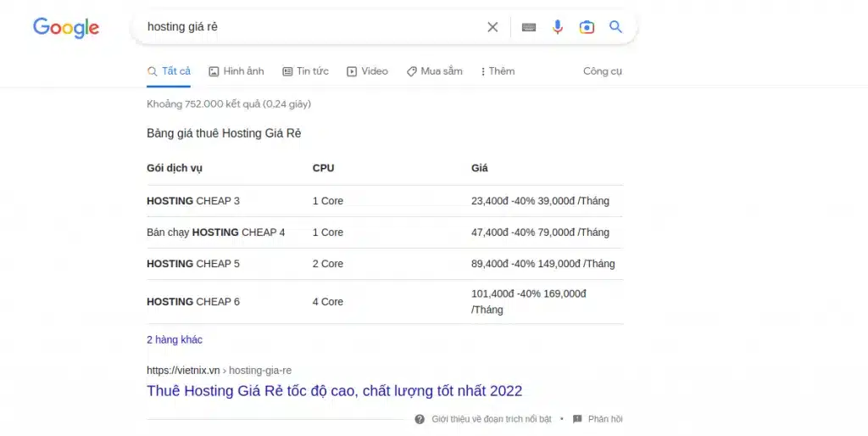Select the Tất cả tab
This screenshot has width=868, height=436.
click(x=169, y=71)
